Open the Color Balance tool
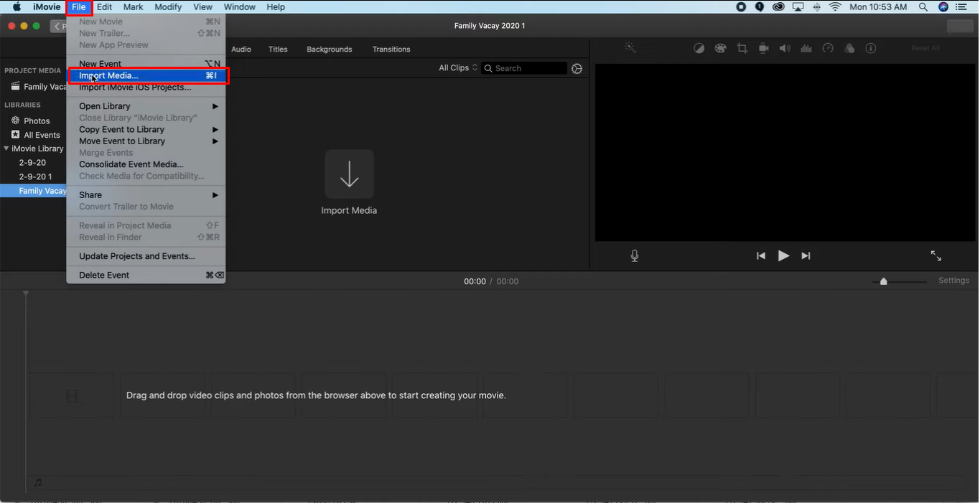The width and height of the screenshot is (980, 503). click(x=699, y=47)
